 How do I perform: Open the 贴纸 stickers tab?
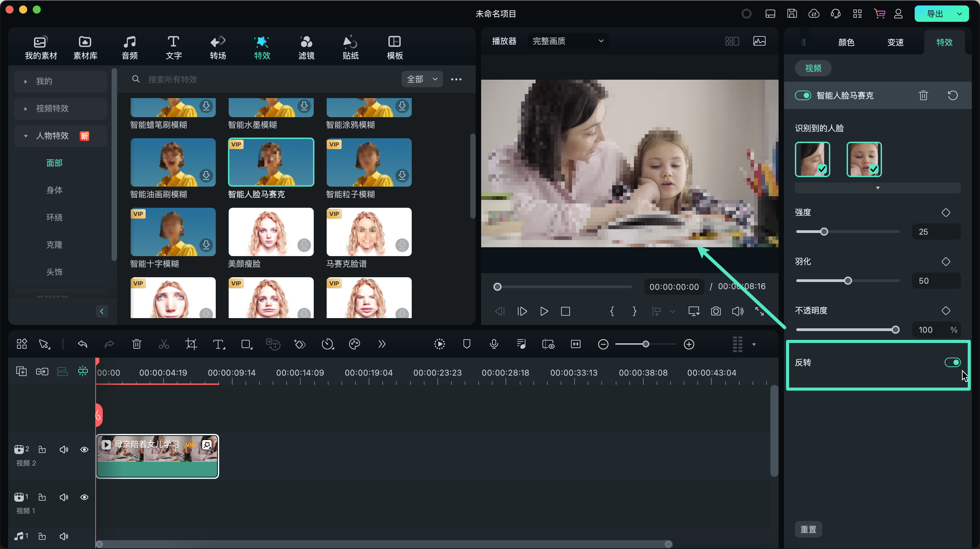pos(350,48)
